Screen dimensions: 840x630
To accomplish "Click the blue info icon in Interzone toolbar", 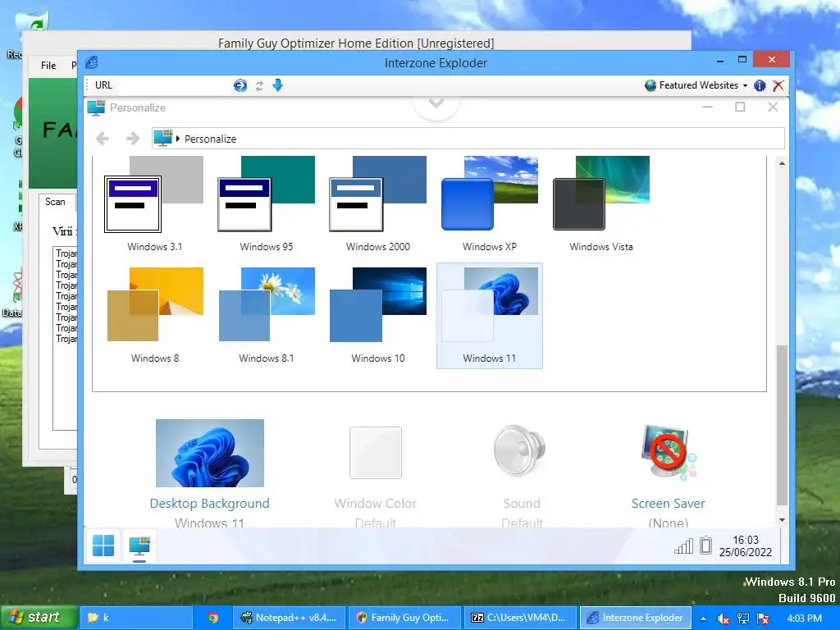I will pyautogui.click(x=760, y=85).
